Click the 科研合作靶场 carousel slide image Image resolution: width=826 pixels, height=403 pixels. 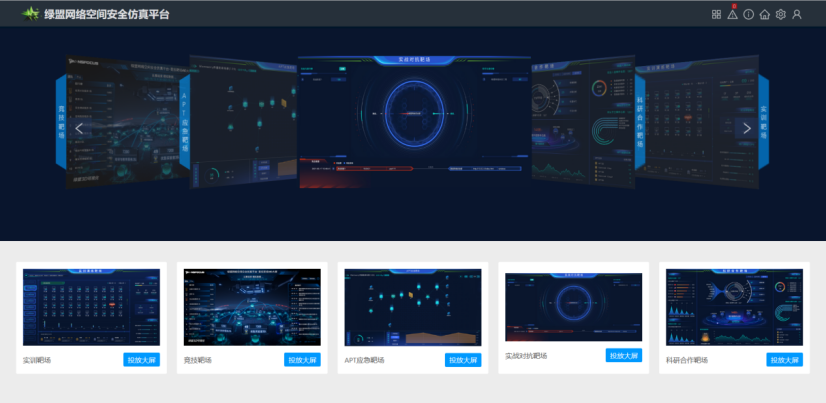582,122
